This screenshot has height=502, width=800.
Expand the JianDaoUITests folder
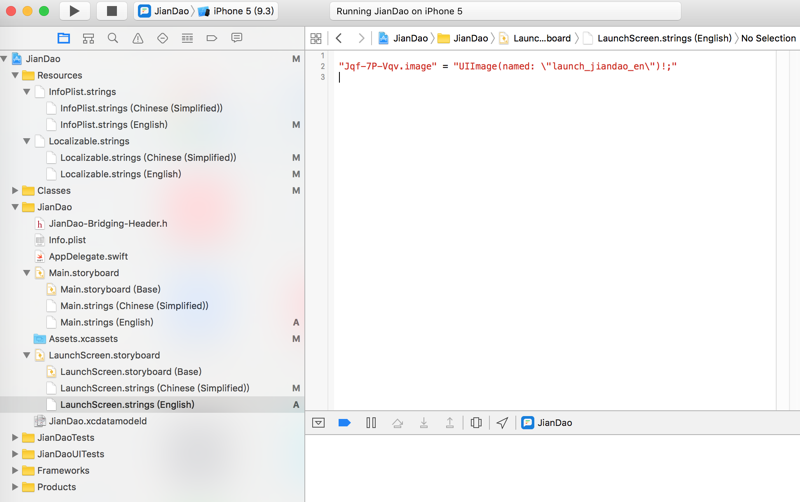(x=15, y=454)
